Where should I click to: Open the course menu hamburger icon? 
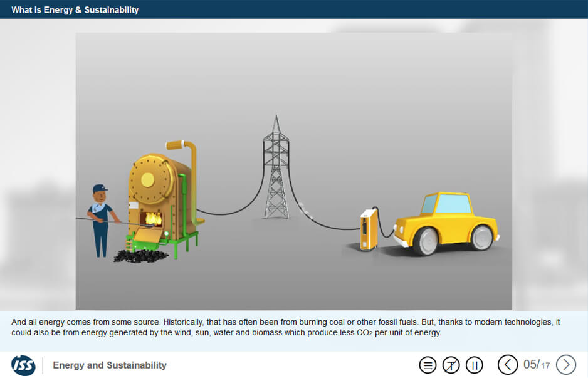point(428,365)
